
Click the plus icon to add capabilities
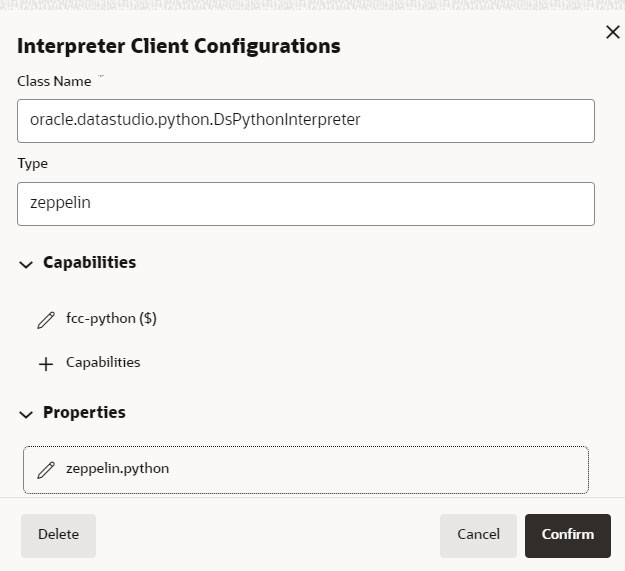[46, 364]
